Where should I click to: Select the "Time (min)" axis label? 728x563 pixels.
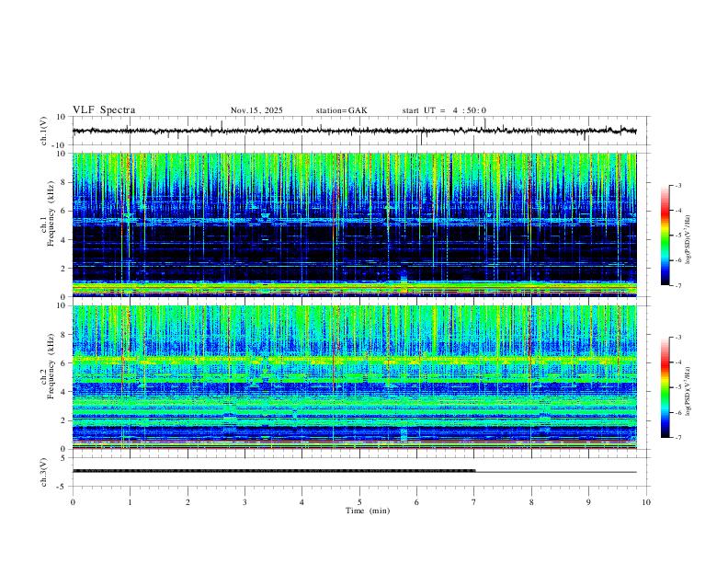click(368, 511)
